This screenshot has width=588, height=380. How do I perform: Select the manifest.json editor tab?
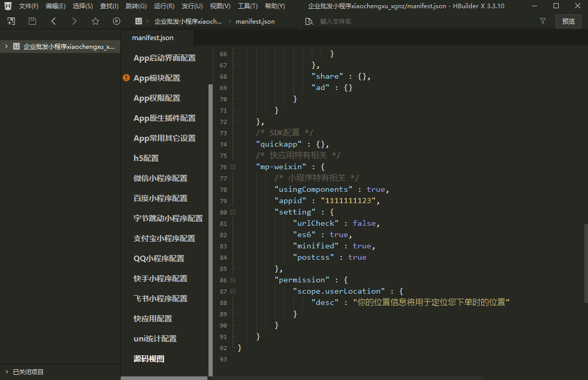[x=153, y=38]
